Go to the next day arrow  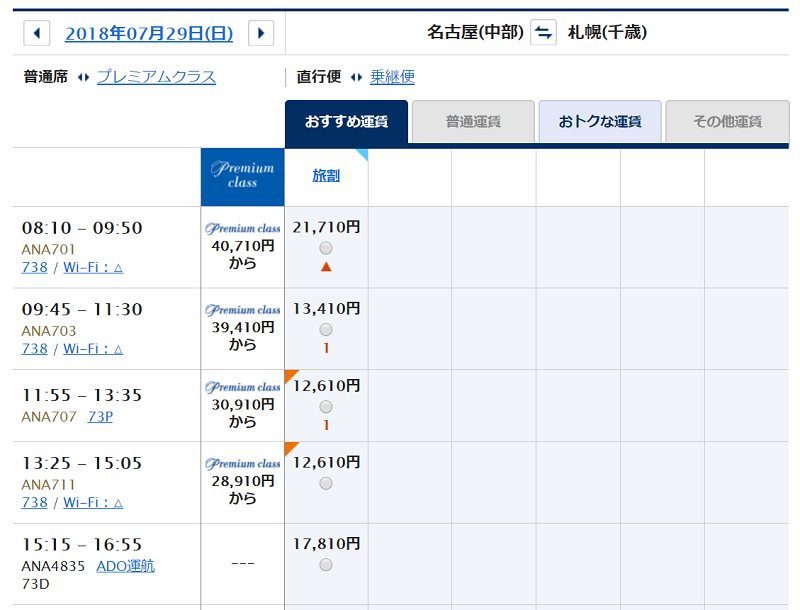click(x=261, y=33)
